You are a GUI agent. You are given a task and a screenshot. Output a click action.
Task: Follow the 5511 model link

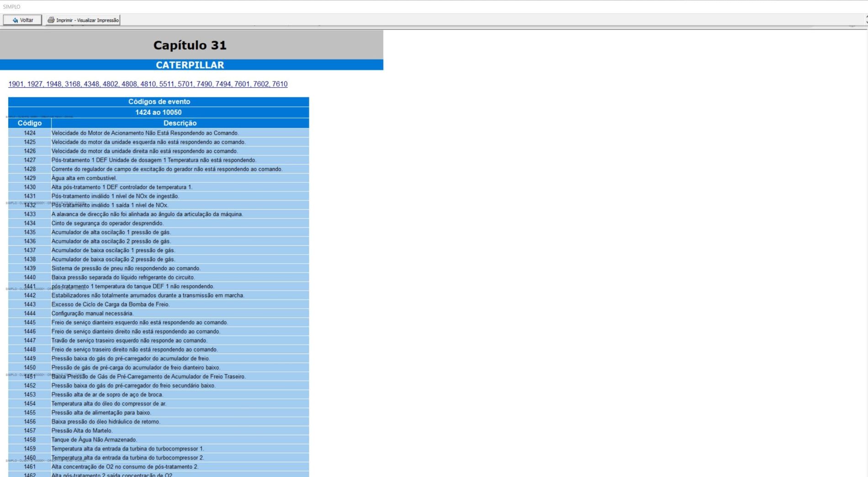(167, 84)
